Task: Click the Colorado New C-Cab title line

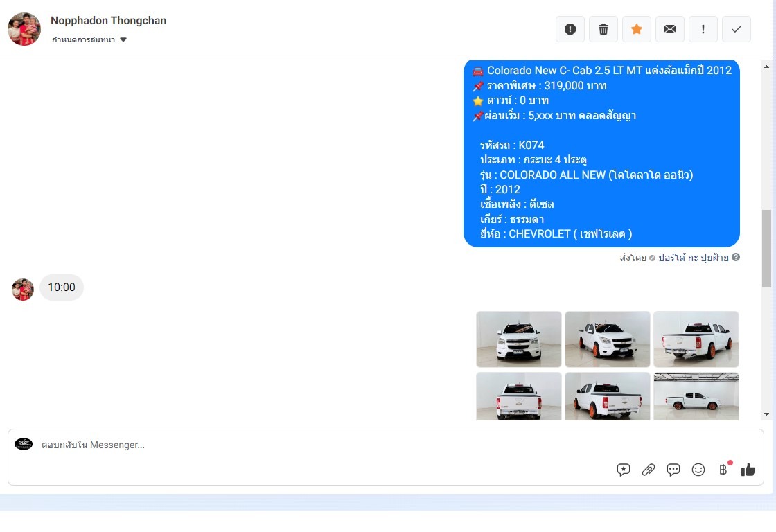Action: click(x=602, y=70)
